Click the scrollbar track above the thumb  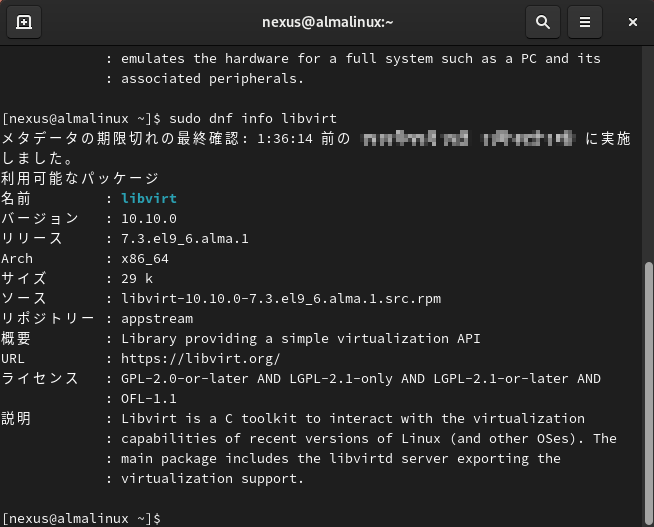(647, 150)
